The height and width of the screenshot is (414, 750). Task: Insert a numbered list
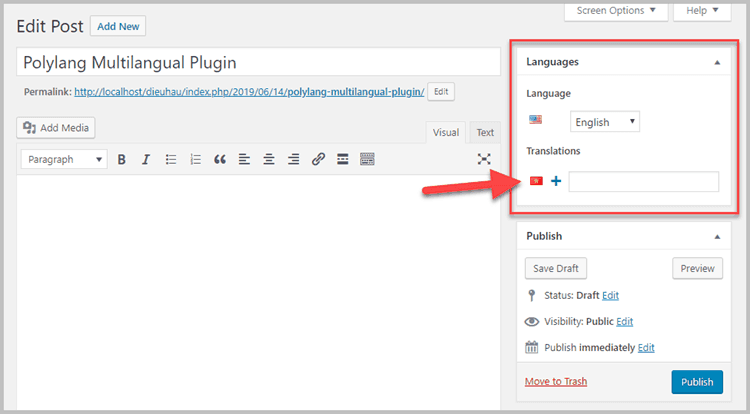tap(196, 159)
